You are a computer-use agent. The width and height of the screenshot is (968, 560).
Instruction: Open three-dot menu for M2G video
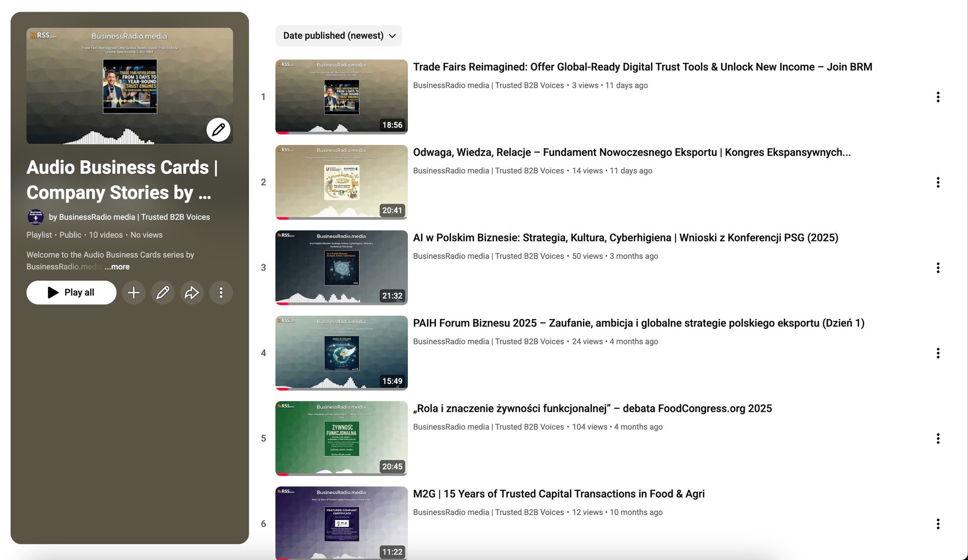pos(938,524)
